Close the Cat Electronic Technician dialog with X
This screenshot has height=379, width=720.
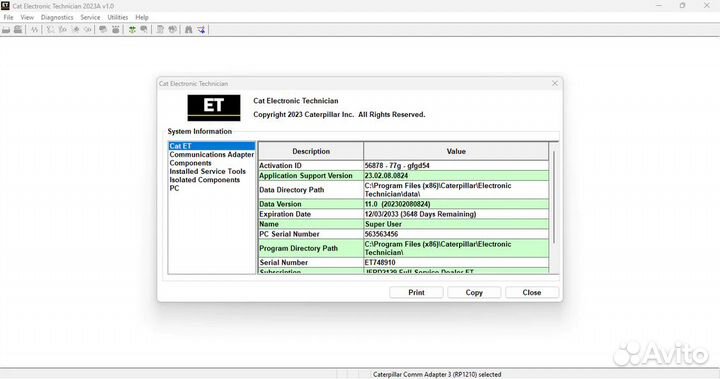(555, 84)
